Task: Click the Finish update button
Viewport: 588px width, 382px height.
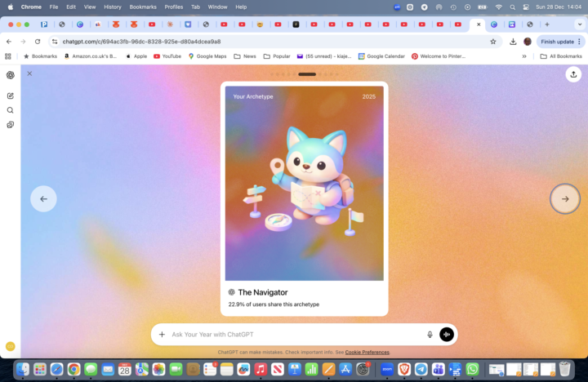Action: tap(557, 42)
